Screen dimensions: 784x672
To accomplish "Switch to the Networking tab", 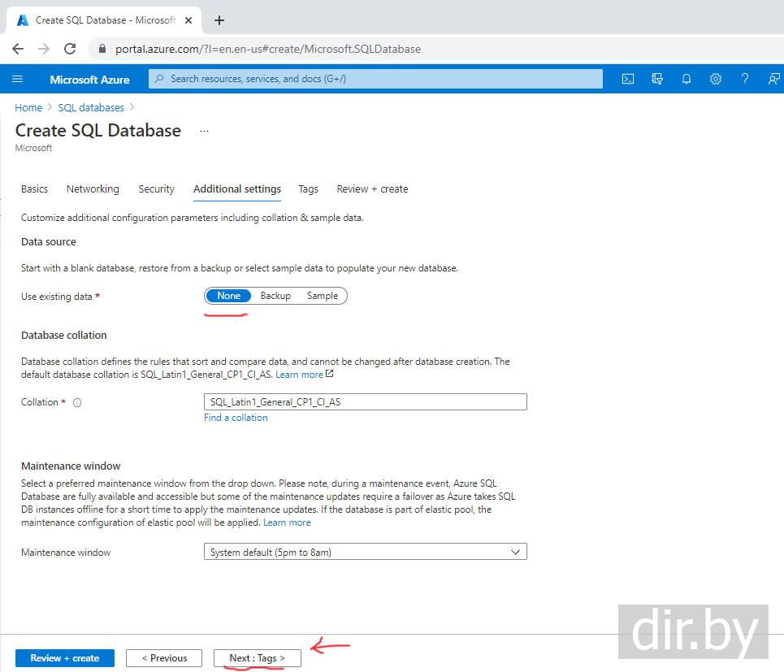I will click(x=93, y=189).
